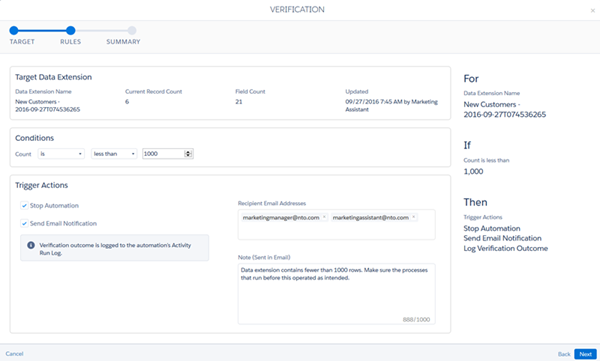
Task: Click the Cancel link
Action: click(15, 354)
